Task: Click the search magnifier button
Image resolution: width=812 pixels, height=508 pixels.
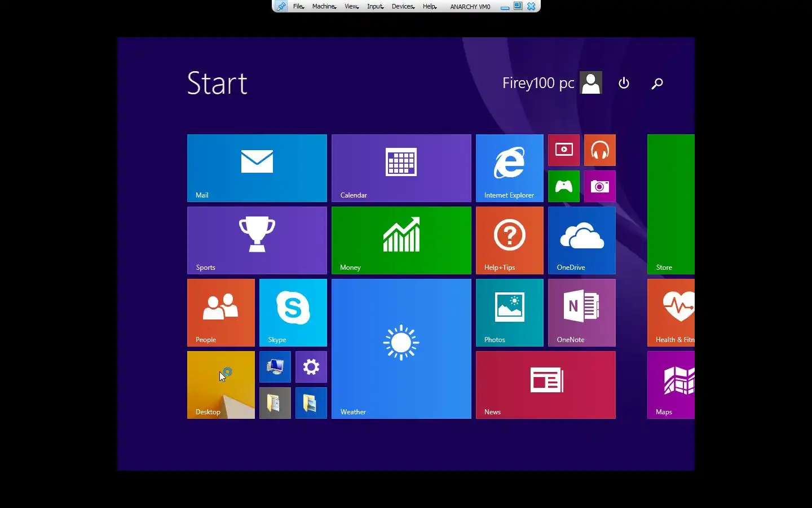Action: [657, 84]
